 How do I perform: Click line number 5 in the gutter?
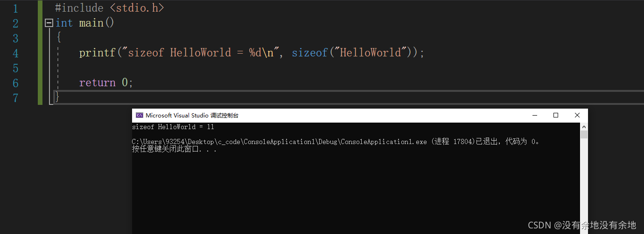pyautogui.click(x=15, y=69)
